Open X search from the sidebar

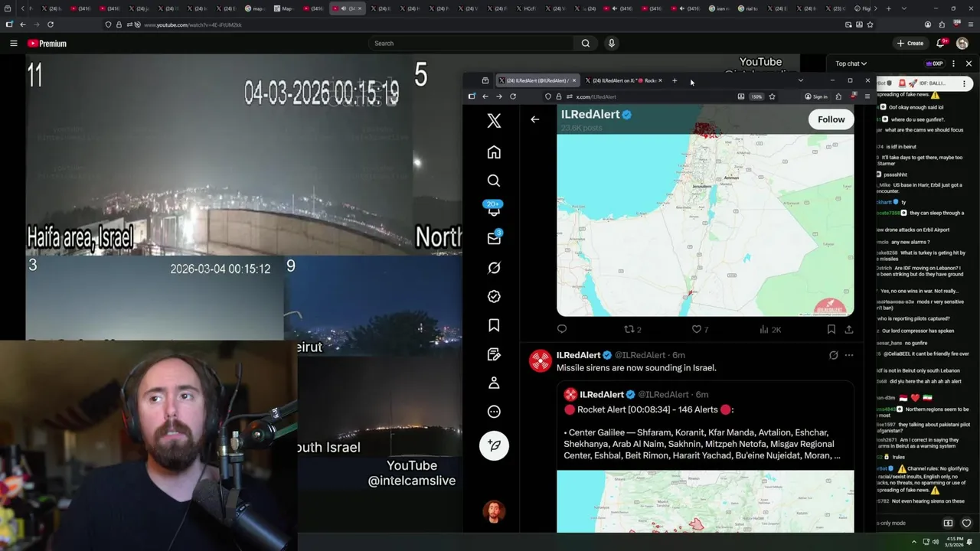click(x=494, y=181)
